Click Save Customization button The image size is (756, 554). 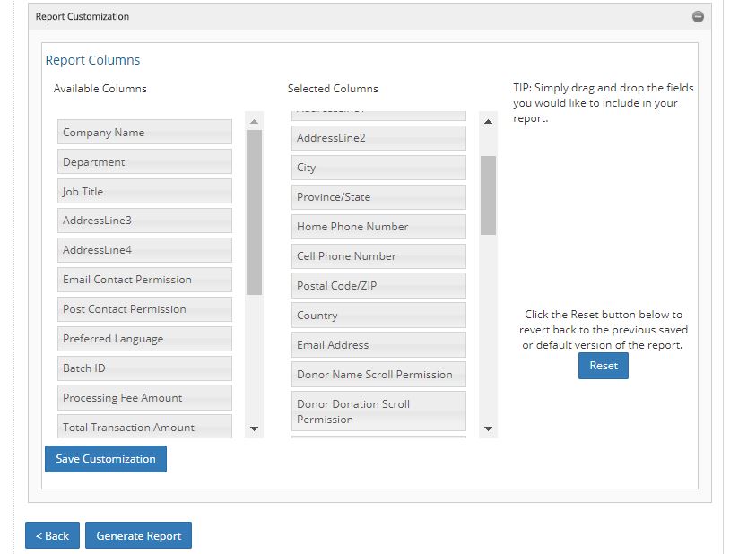click(x=106, y=459)
